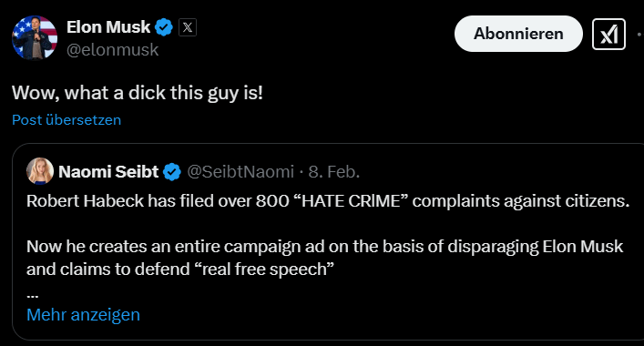Open quoted post via the Robert Habeck line
This screenshot has height=346, width=644.
click(x=328, y=201)
